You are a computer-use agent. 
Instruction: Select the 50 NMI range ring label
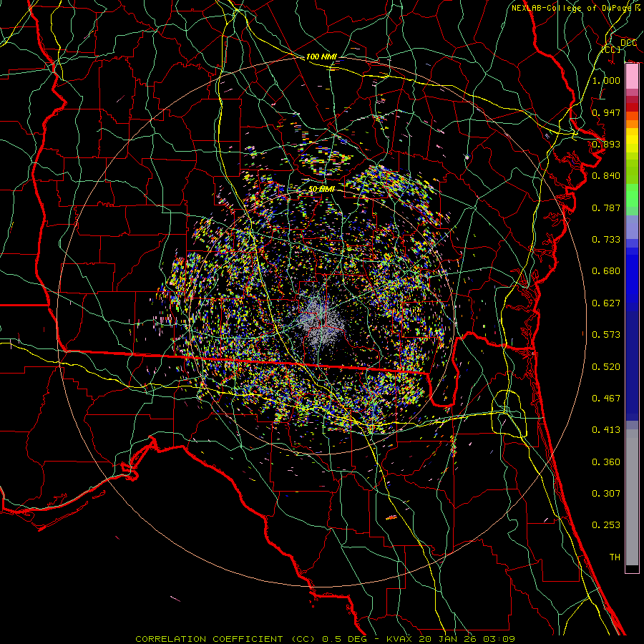pos(321,189)
